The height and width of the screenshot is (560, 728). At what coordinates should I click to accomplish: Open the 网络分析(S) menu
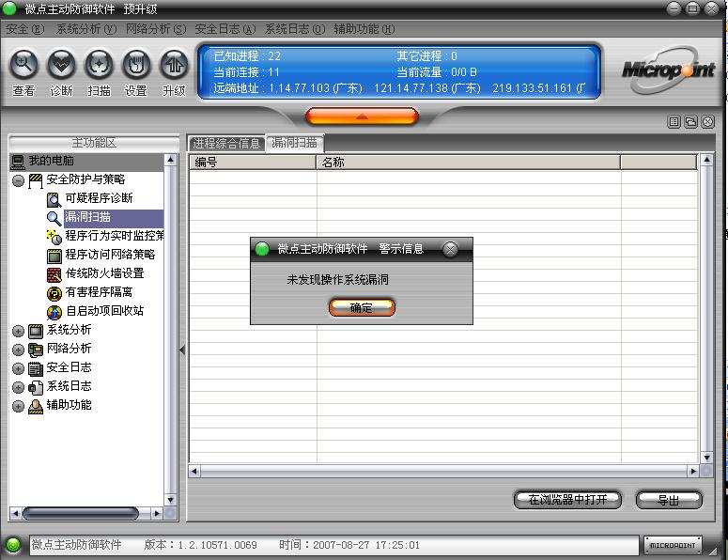tap(156, 29)
